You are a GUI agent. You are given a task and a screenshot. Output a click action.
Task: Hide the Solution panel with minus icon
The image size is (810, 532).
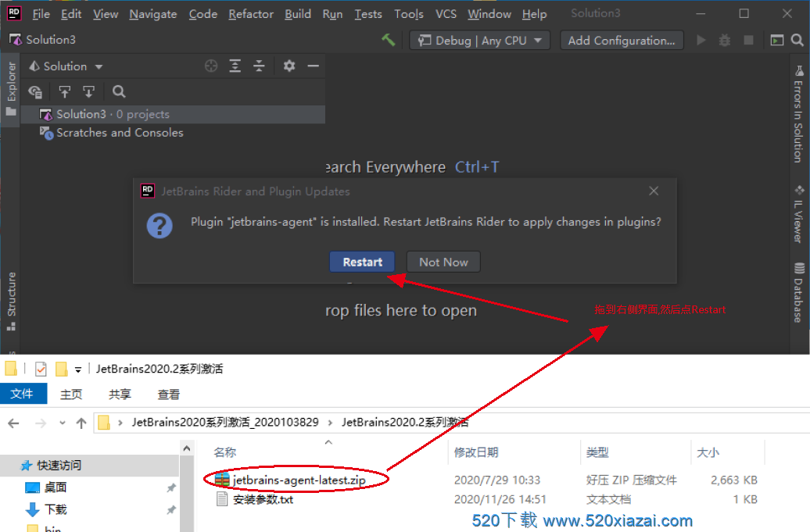[x=313, y=66]
